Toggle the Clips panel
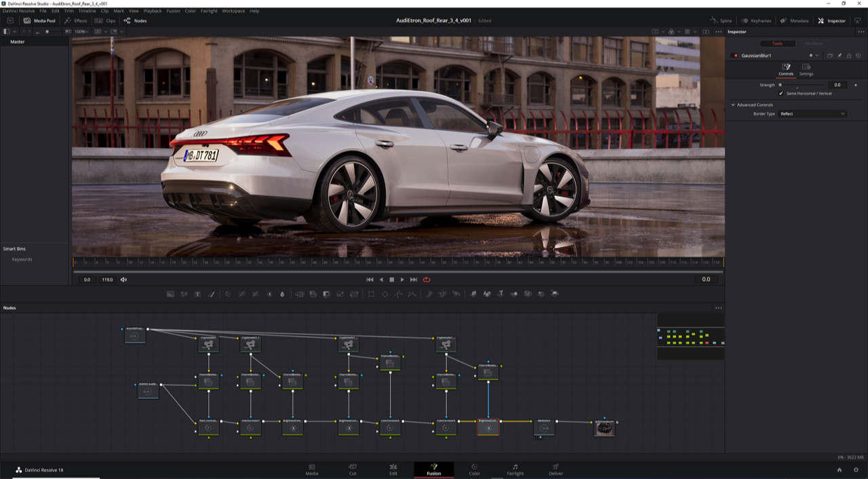 pyautogui.click(x=106, y=20)
